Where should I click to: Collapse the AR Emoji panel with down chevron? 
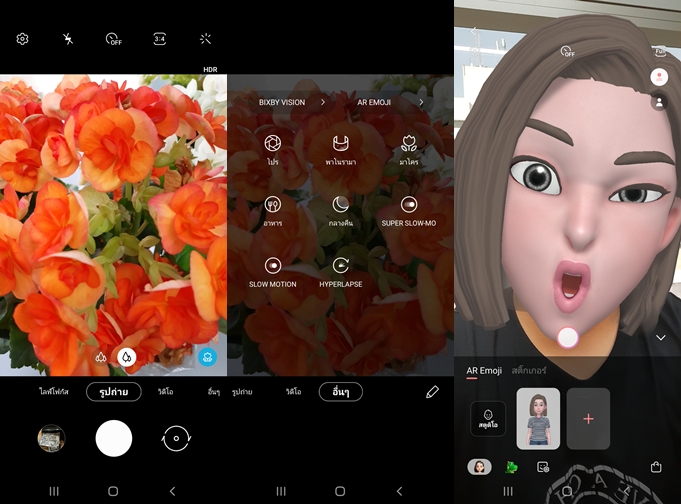660,338
